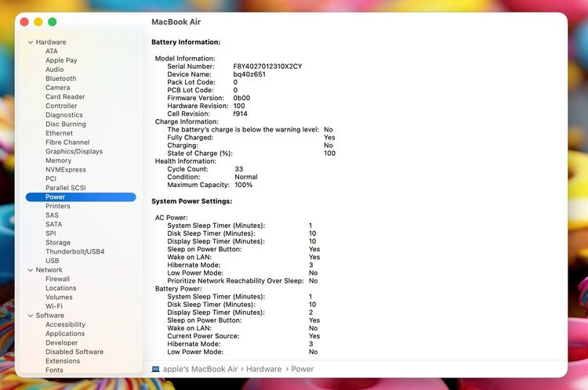
Task: Select Locations under Network
Action: 60,288
